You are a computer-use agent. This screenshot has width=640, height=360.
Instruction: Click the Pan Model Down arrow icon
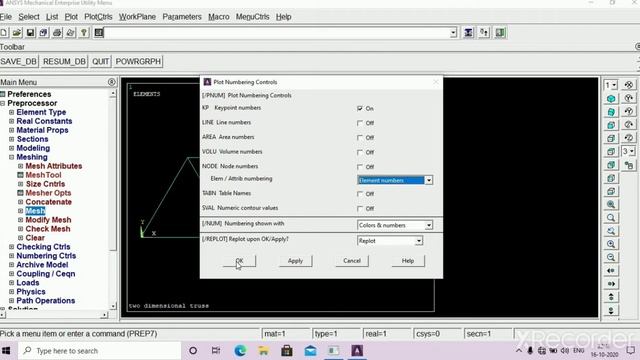pos(611,310)
